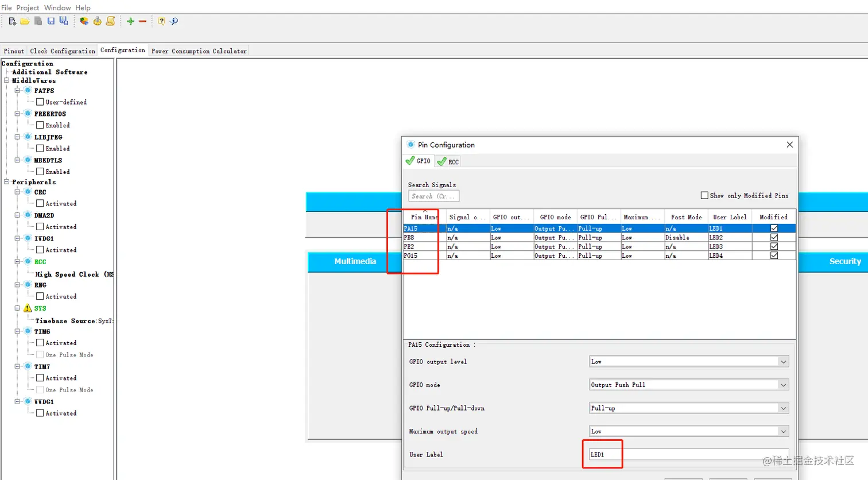Screen dimensions: 868x480
Task: Click the LIBJPEG middleware icon
Action: tap(28, 137)
